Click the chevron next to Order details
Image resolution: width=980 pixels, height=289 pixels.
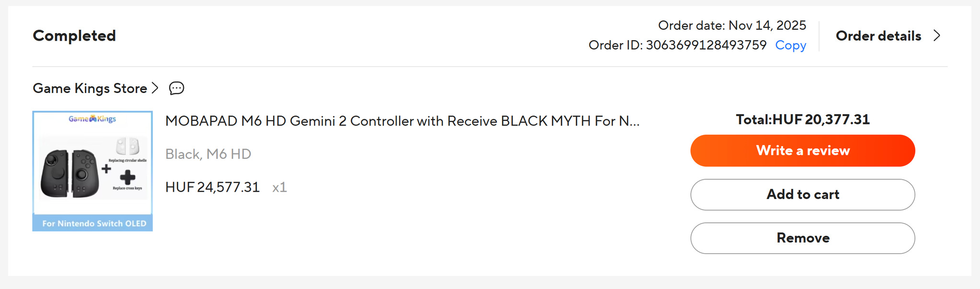[x=937, y=36]
